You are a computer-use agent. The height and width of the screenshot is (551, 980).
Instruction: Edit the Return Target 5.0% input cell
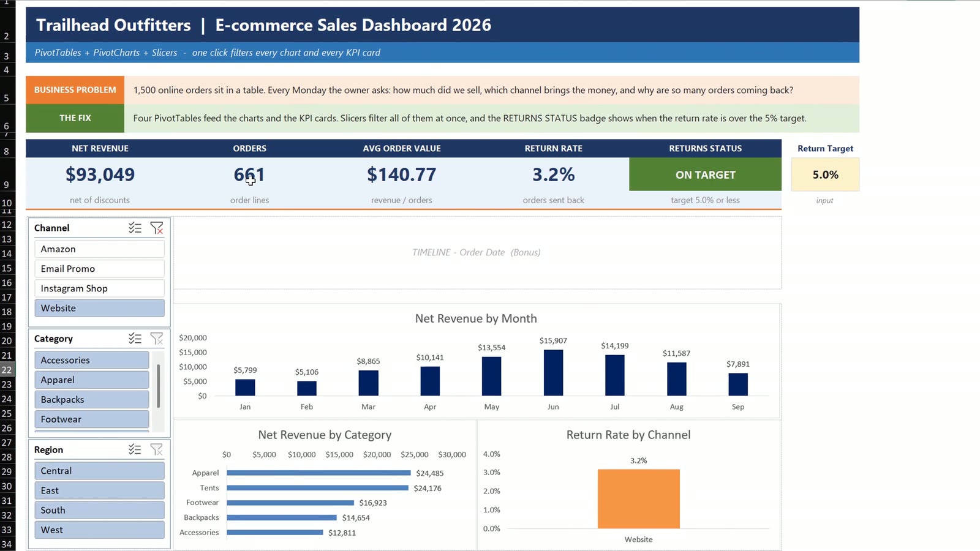[825, 174]
